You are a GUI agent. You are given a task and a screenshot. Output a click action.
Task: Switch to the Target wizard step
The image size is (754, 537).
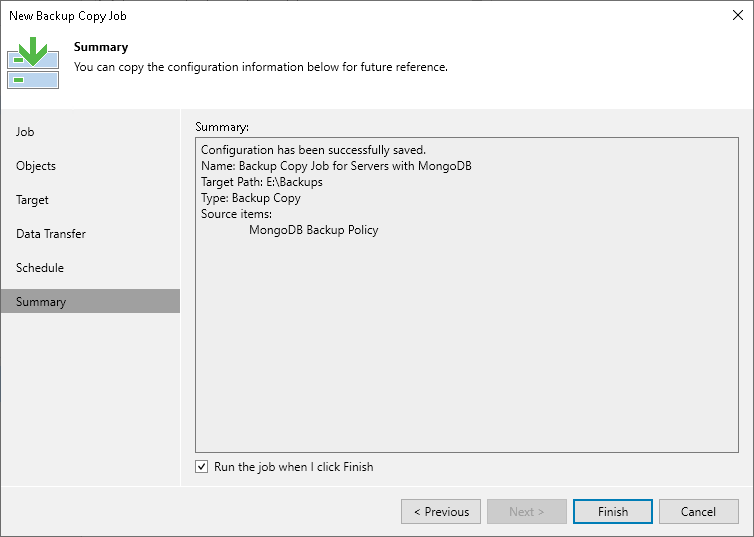click(x=90, y=200)
